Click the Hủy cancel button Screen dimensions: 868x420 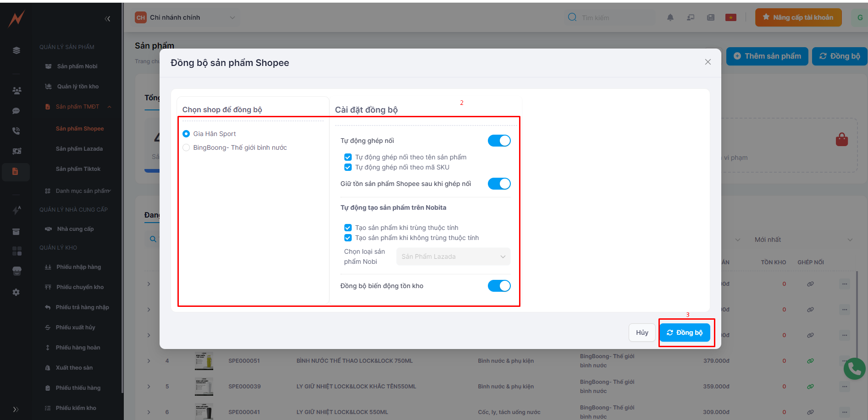point(641,333)
